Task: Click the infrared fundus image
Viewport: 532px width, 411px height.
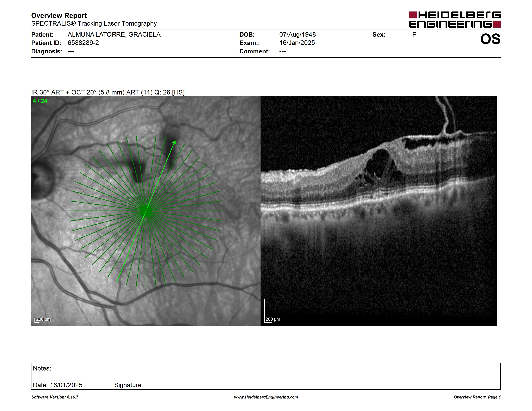Action: [x=146, y=211]
